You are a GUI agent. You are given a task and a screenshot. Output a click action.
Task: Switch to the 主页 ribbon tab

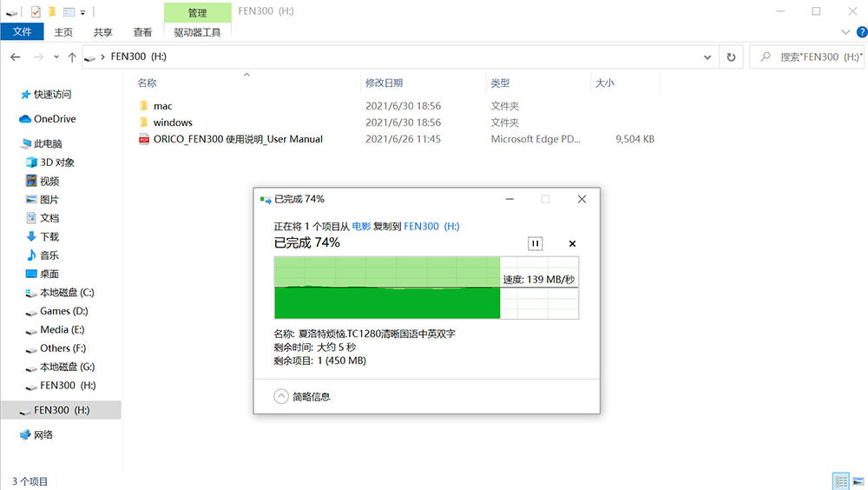tap(63, 32)
